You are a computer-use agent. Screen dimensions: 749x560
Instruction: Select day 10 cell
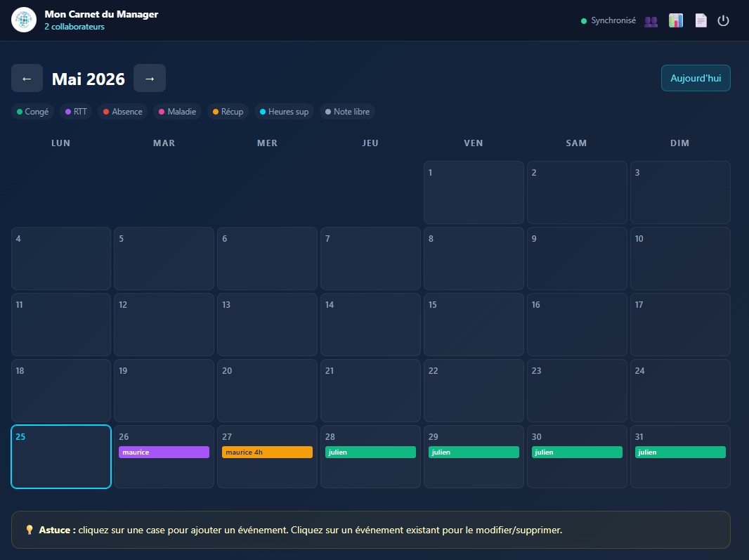(680, 259)
